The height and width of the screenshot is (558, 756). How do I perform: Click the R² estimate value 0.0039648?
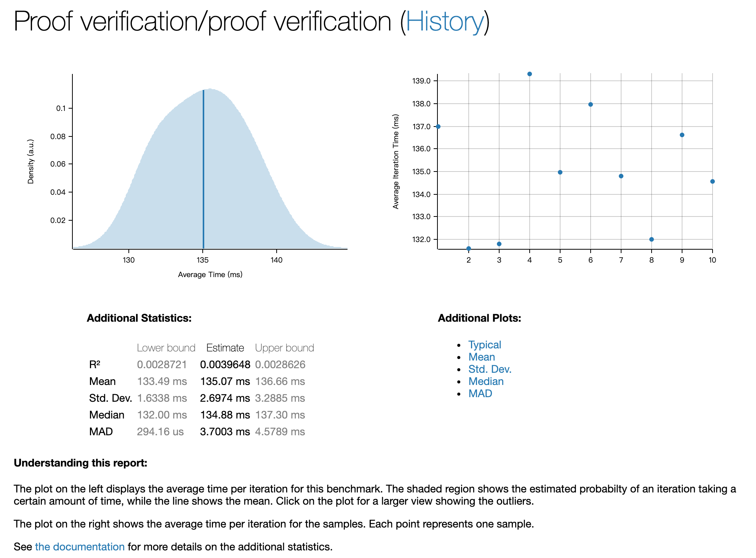pyautogui.click(x=225, y=364)
